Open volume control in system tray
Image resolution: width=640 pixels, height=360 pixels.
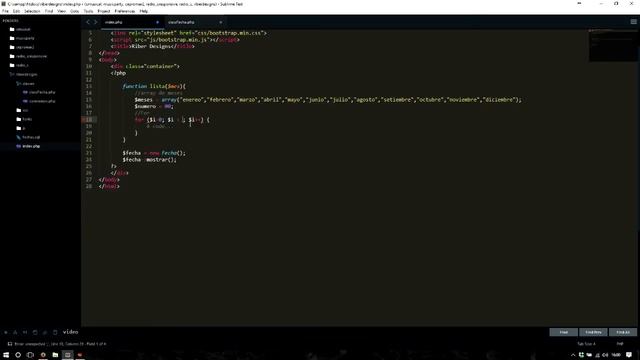tap(605, 355)
